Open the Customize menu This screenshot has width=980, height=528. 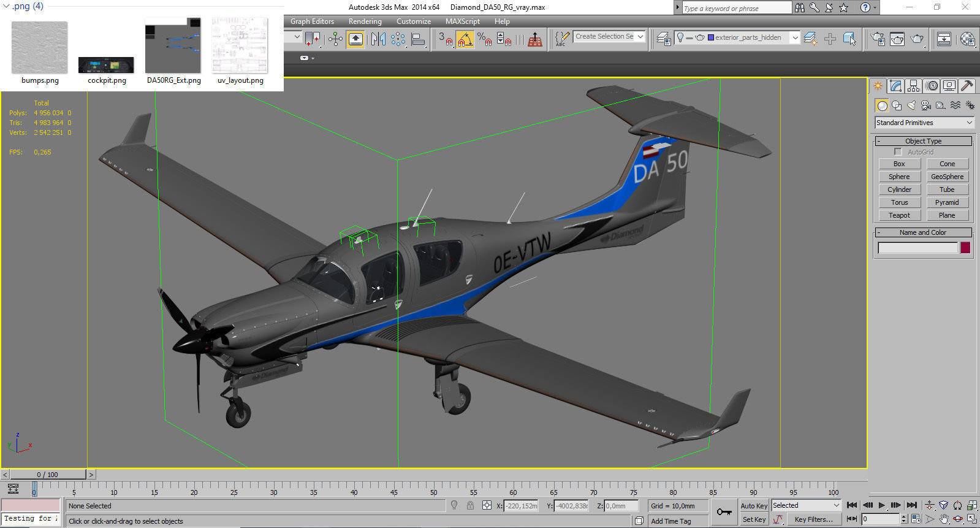(414, 21)
